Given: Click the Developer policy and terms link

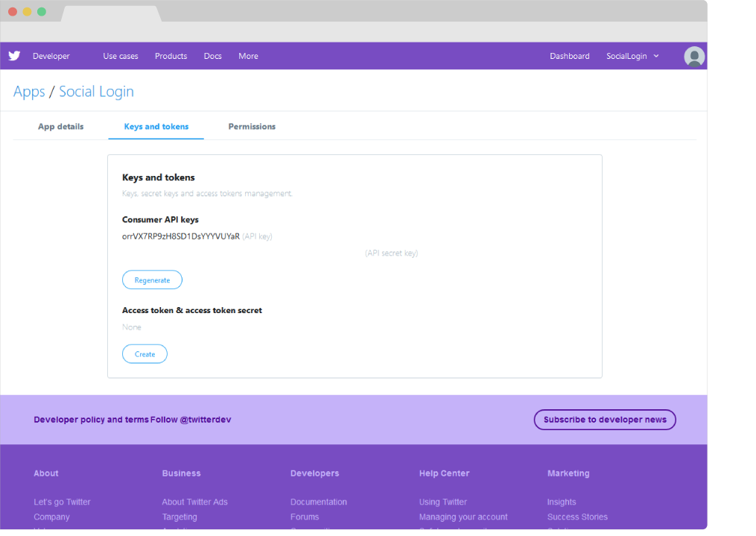Looking at the screenshot, I should [x=91, y=420].
